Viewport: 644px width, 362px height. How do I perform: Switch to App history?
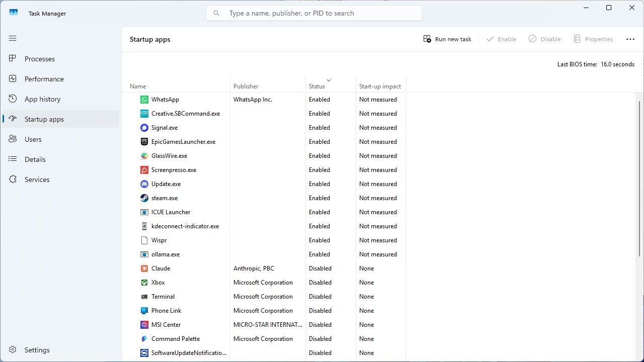click(x=61, y=99)
